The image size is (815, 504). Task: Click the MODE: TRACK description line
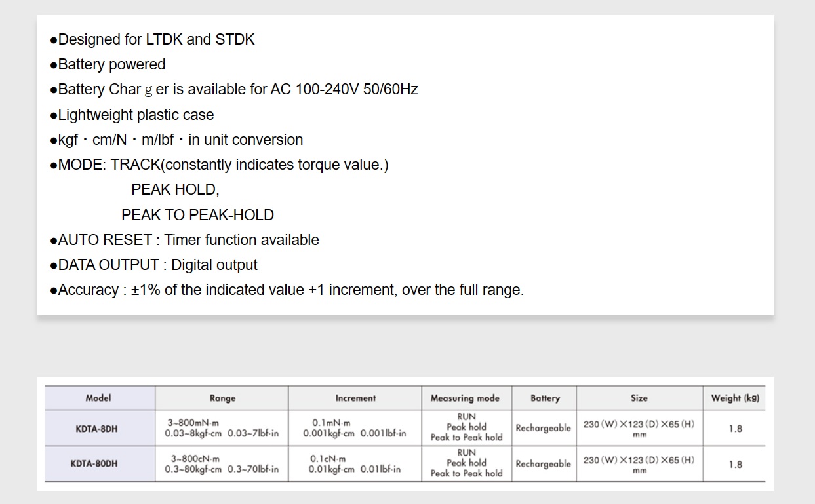[219, 165]
